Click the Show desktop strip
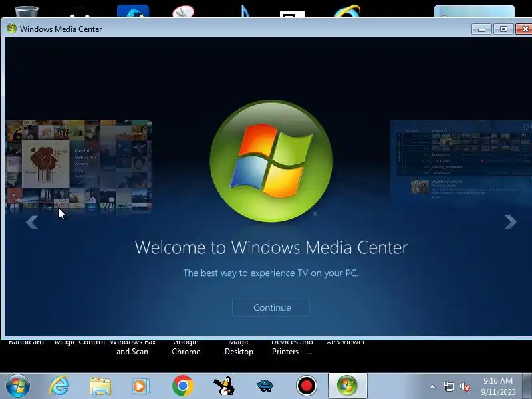The width and height of the screenshot is (532, 399). tap(527, 386)
